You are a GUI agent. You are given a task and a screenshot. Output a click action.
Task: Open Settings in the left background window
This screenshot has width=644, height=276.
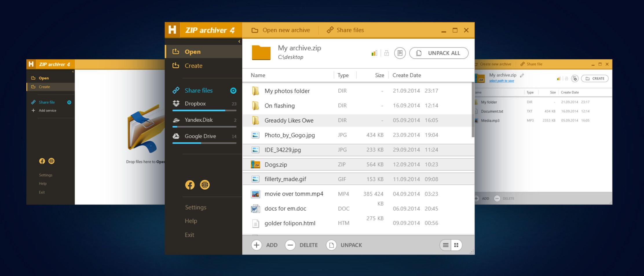[46, 175]
